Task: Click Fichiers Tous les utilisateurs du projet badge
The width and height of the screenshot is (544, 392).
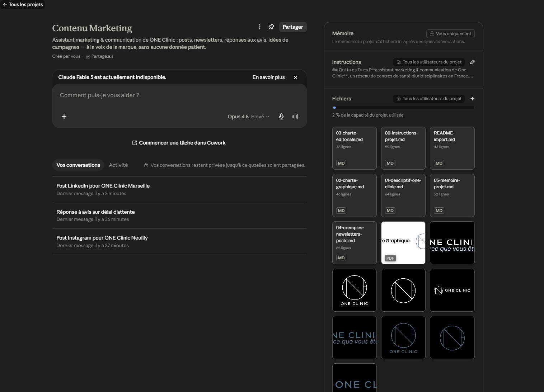Action: [x=429, y=99]
